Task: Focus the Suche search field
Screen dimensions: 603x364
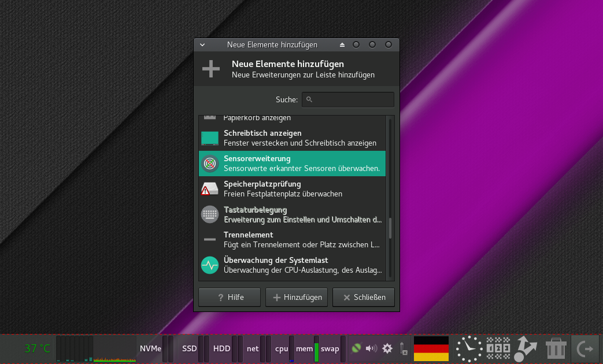Action: 348,99
